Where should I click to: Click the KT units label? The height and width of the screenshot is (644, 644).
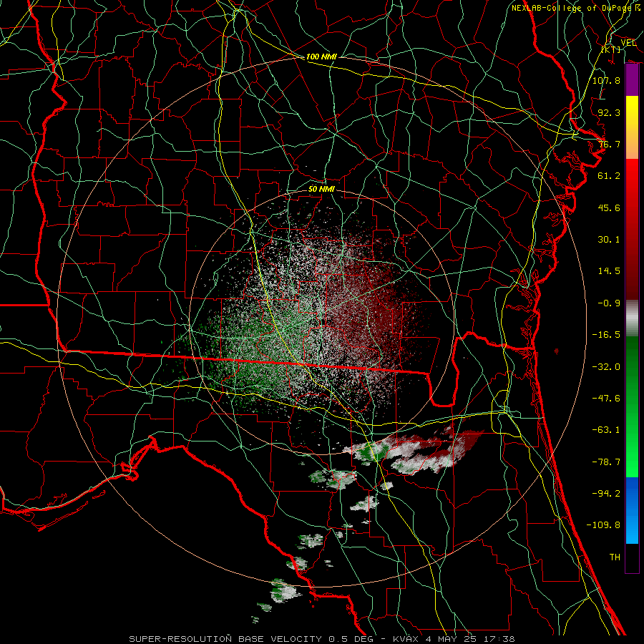(x=611, y=49)
